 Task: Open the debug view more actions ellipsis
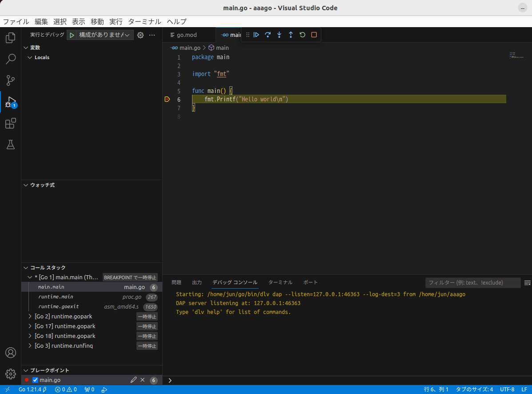click(152, 35)
